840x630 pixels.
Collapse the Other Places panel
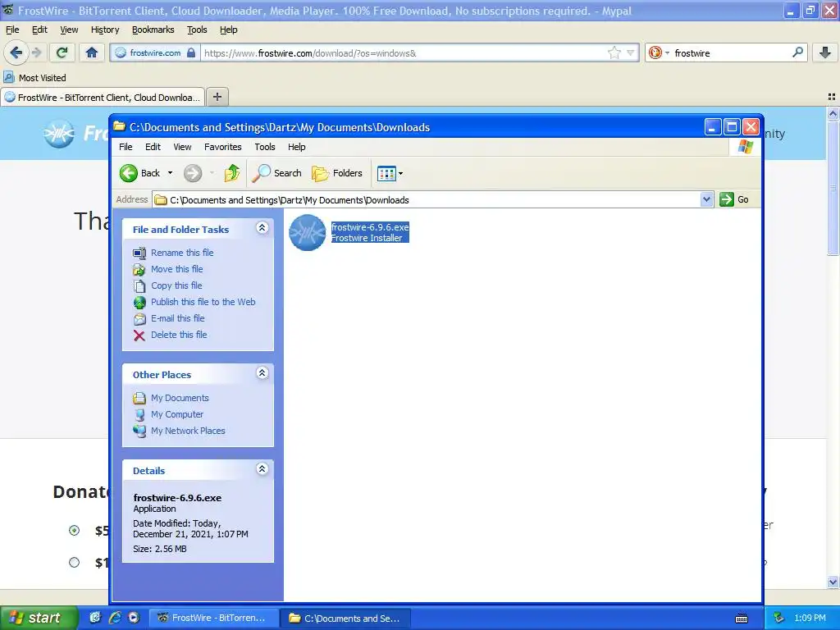262,373
